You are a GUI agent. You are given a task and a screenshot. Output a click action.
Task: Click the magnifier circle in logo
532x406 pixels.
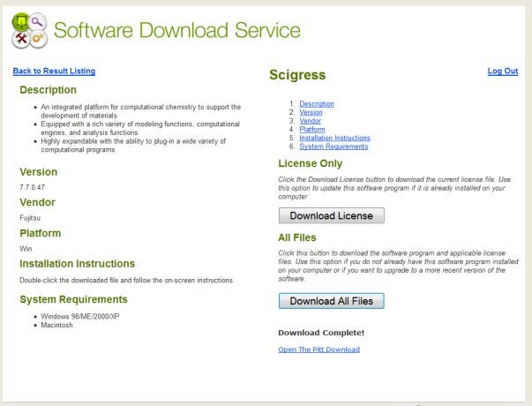point(37,22)
